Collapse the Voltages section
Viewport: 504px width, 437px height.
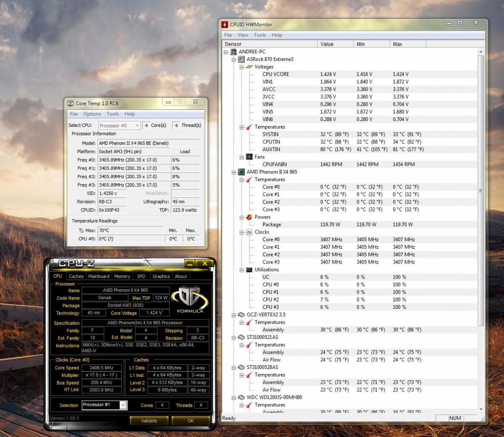(x=241, y=67)
